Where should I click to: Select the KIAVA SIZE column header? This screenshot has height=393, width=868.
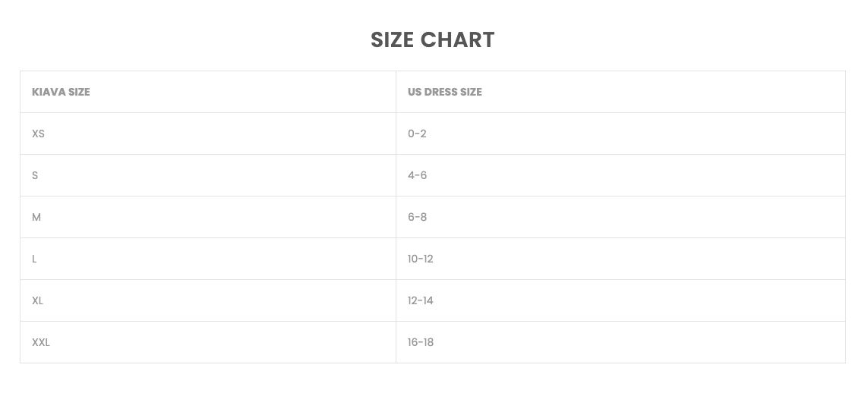(61, 92)
